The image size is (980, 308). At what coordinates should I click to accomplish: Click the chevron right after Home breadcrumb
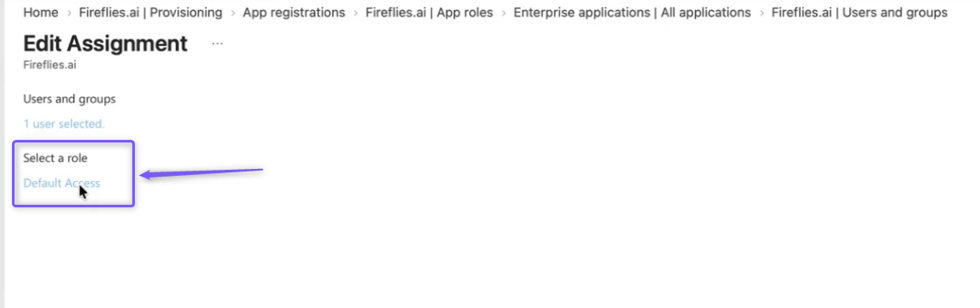click(x=69, y=13)
